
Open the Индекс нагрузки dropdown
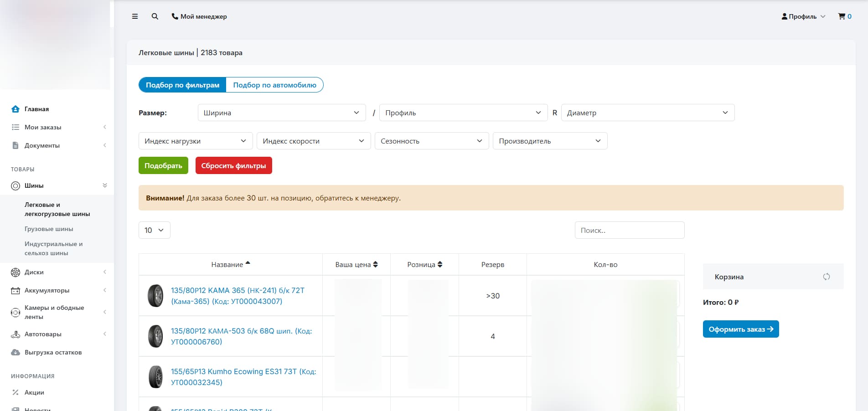tap(196, 141)
